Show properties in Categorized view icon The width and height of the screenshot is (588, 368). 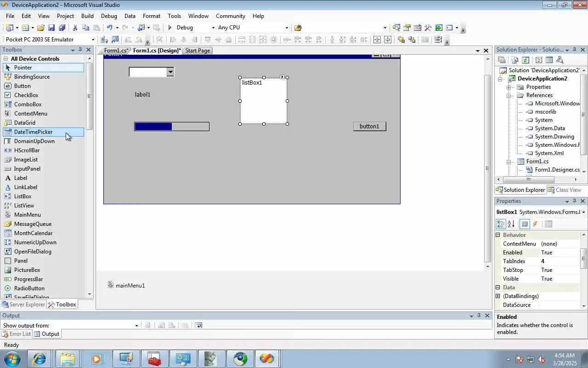[501, 224]
